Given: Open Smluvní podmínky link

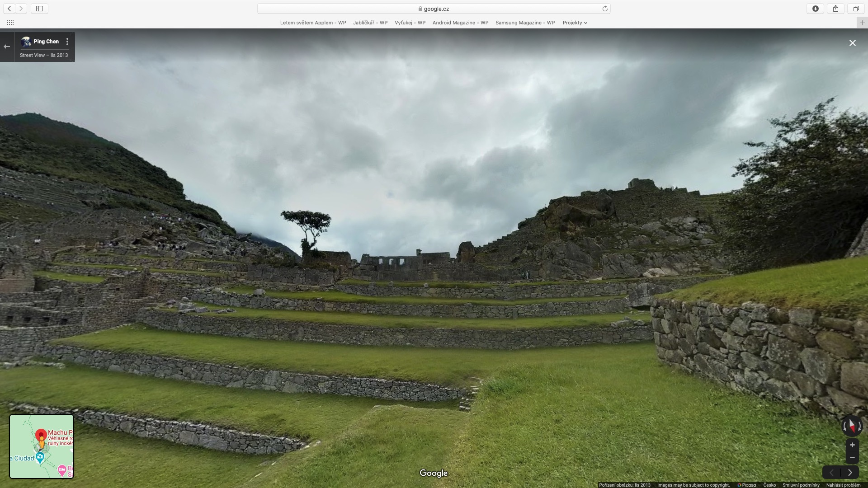Looking at the screenshot, I should [801, 485].
